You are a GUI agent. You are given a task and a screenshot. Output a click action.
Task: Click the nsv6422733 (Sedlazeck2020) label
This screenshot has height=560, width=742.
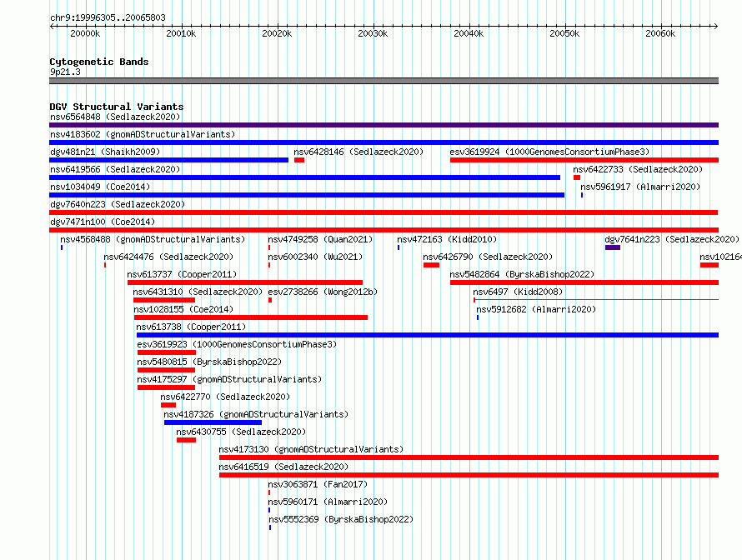click(x=638, y=169)
